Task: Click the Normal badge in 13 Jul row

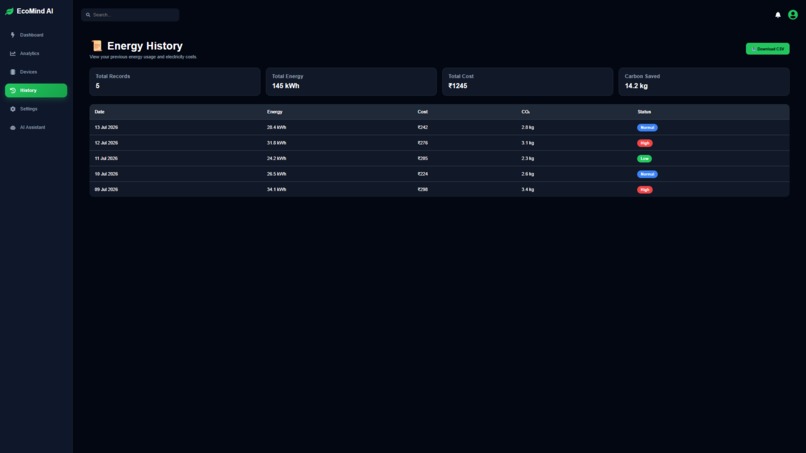Action: 647,128
